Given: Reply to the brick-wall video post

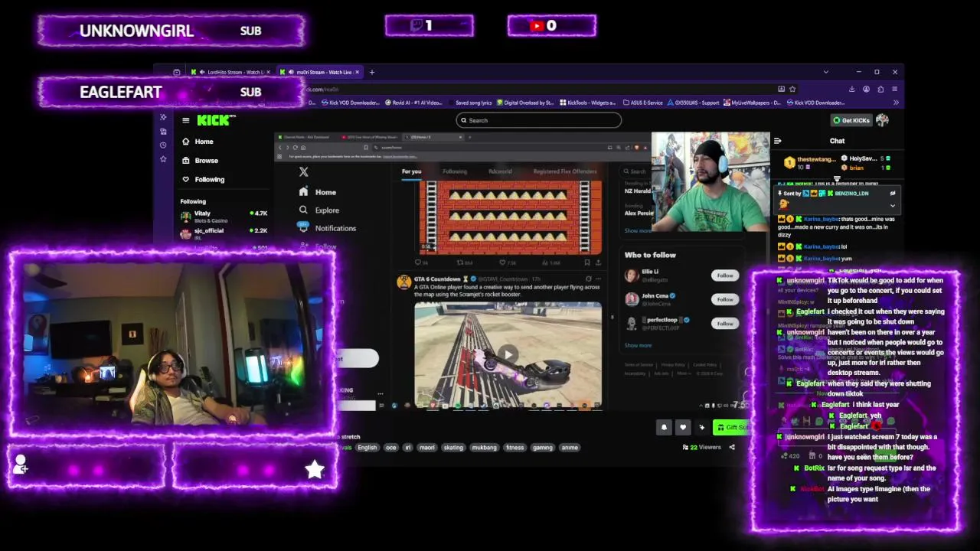Looking at the screenshot, I should click(x=418, y=262).
